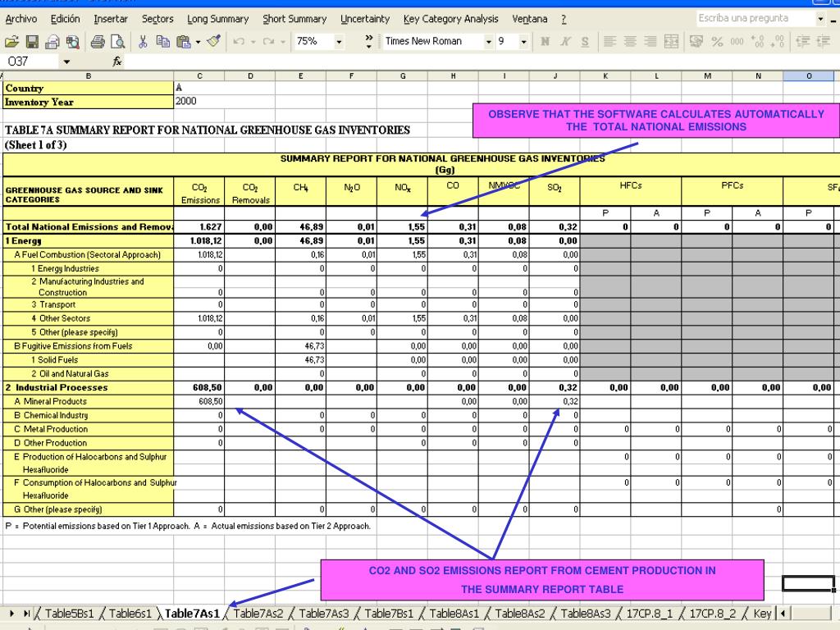840x630 pixels.
Task: Toggle underline formatting (S button)
Action: (585, 41)
